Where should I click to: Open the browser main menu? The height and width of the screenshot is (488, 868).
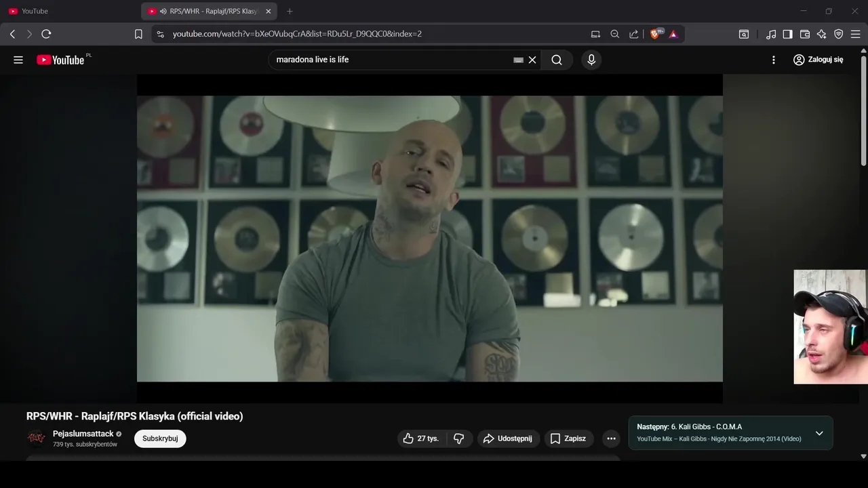pos(855,34)
